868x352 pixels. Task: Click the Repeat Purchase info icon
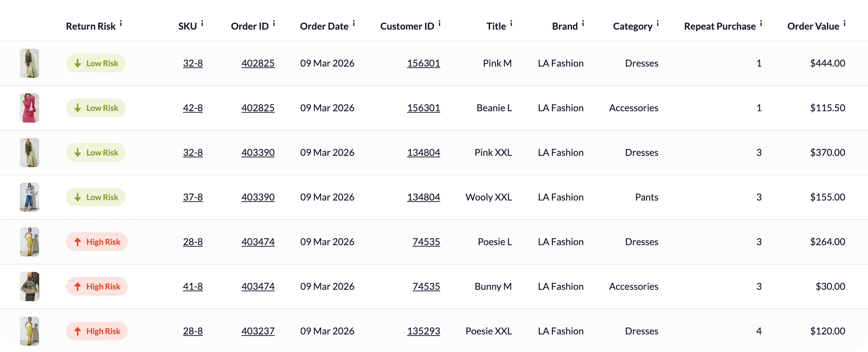(x=761, y=24)
